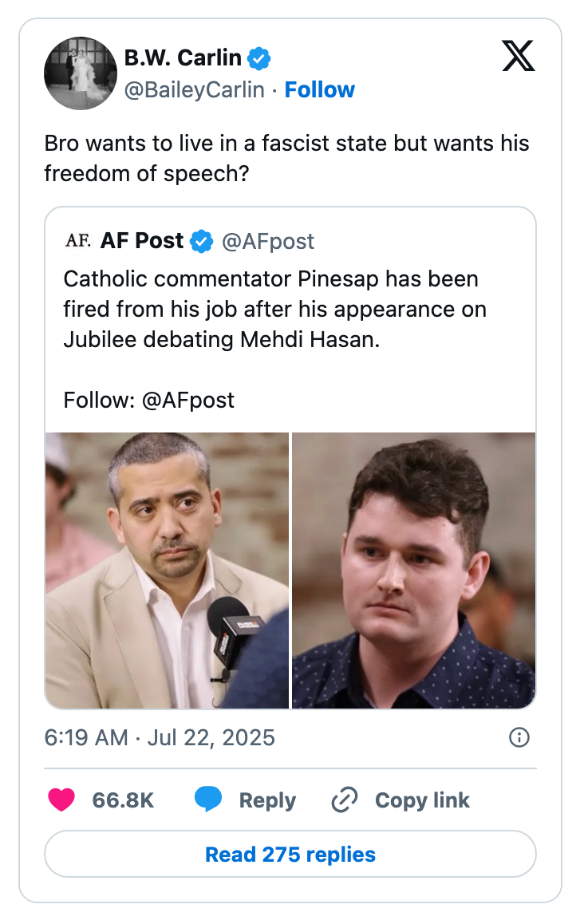The height and width of the screenshot is (924, 584).
Task: Click the B.W. Carlin display name
Action: [183, 58]
